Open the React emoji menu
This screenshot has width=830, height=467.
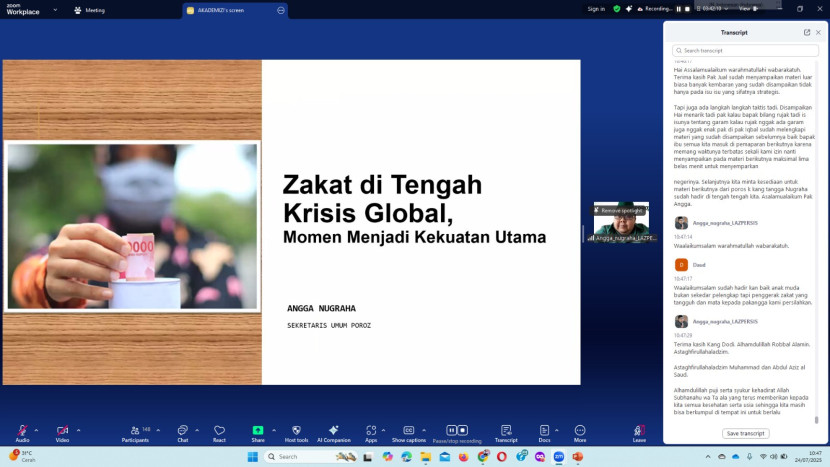click(x=219, y=431)
